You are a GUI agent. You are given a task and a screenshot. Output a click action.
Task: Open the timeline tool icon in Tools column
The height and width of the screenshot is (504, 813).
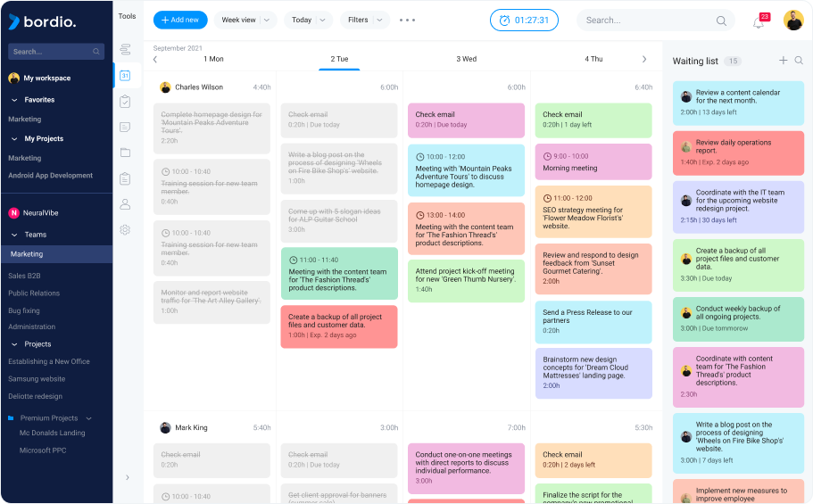[x=125, y=49]
